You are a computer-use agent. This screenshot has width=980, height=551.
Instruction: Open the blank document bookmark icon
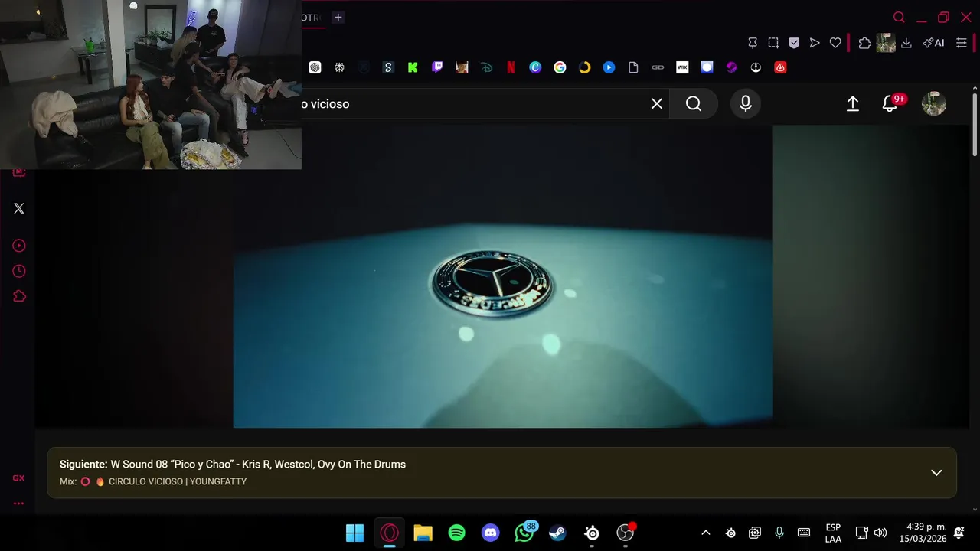633,67
